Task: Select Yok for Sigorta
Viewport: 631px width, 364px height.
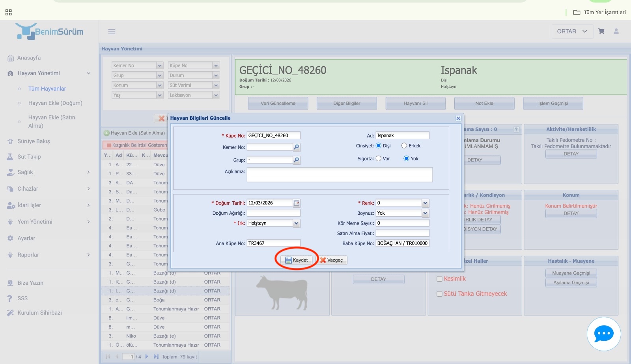Action: point(406,159)
